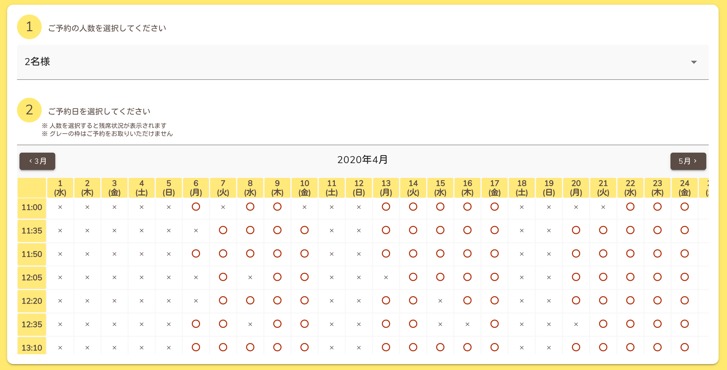Select the 11:00 slot on April 24
The image size is (727, 370).
tap(684, 207)
